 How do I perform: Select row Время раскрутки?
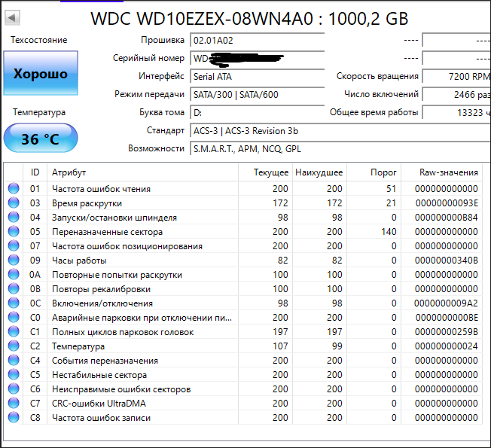coord(243,203)
